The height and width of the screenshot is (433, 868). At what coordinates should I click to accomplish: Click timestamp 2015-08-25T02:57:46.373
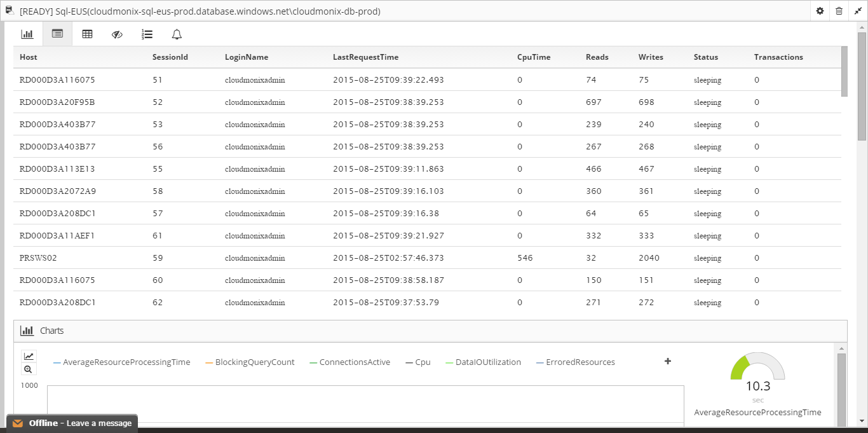pos(388,258)
